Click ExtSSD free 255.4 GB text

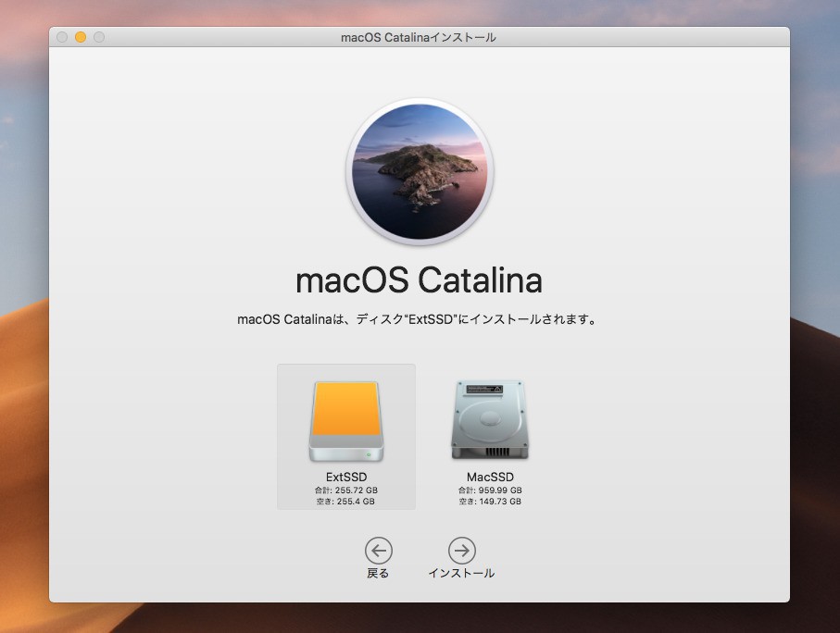[x=346, y=502]
